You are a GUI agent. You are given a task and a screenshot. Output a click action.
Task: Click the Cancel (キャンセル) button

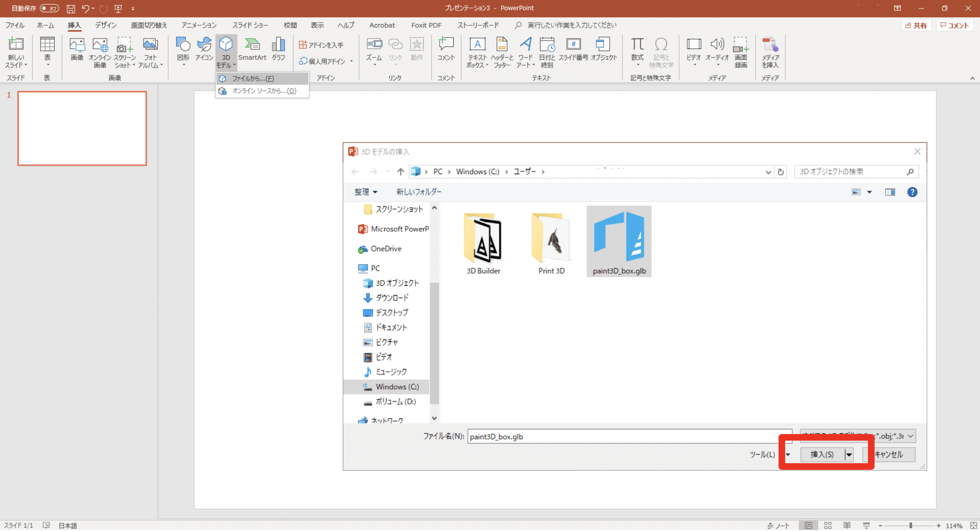click(889, 455)
